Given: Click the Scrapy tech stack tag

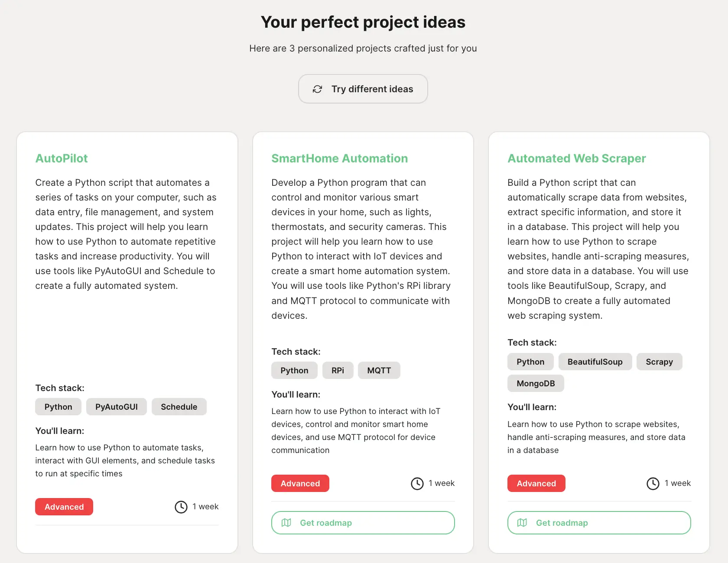Looking at the screenshot, I should point(660,362).
